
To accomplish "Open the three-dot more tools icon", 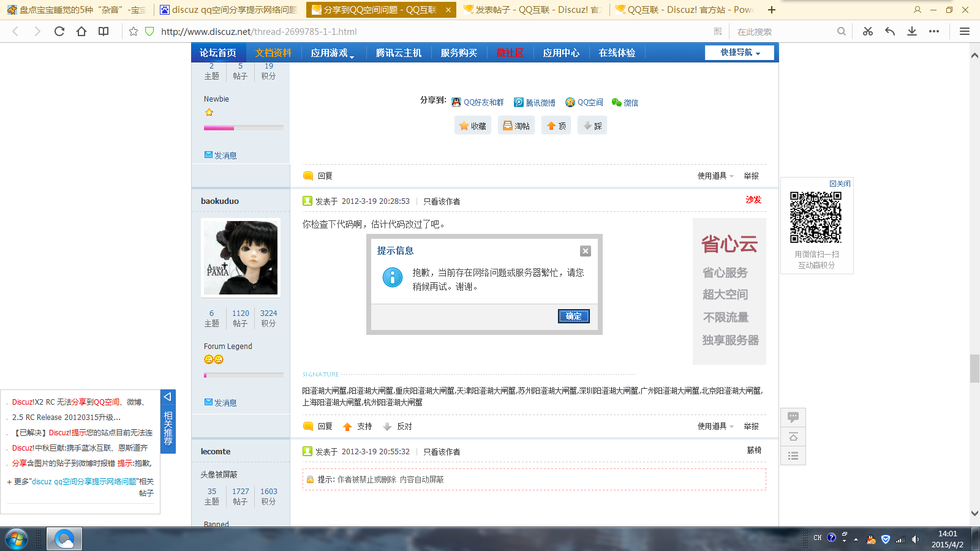I will 934,31.
